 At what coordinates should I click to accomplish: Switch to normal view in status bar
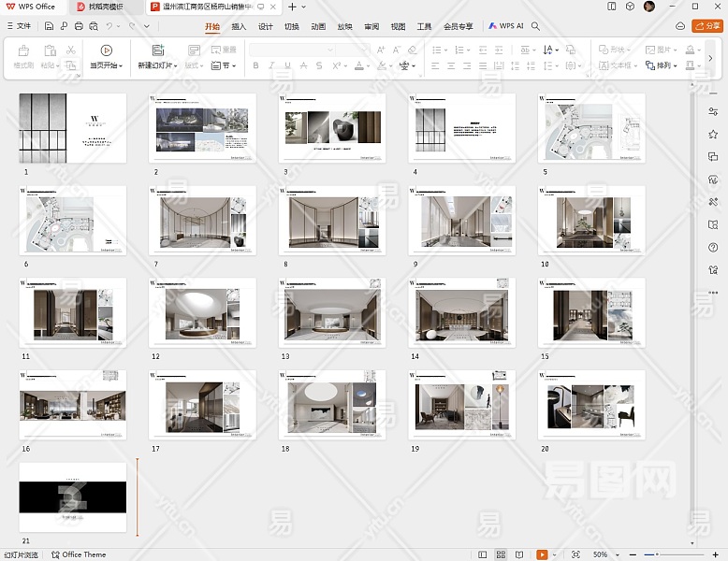(x=482, y=554)
